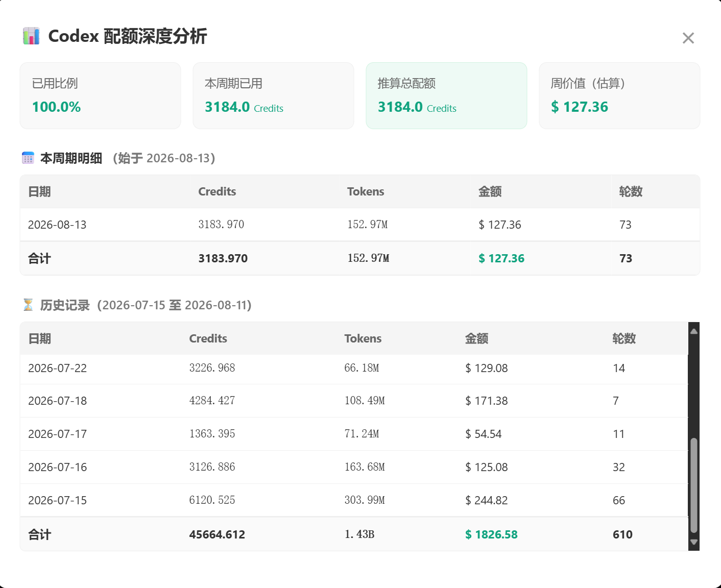Select the 本周期已用 3184.0 Credits card

click(x=273, y=95)
